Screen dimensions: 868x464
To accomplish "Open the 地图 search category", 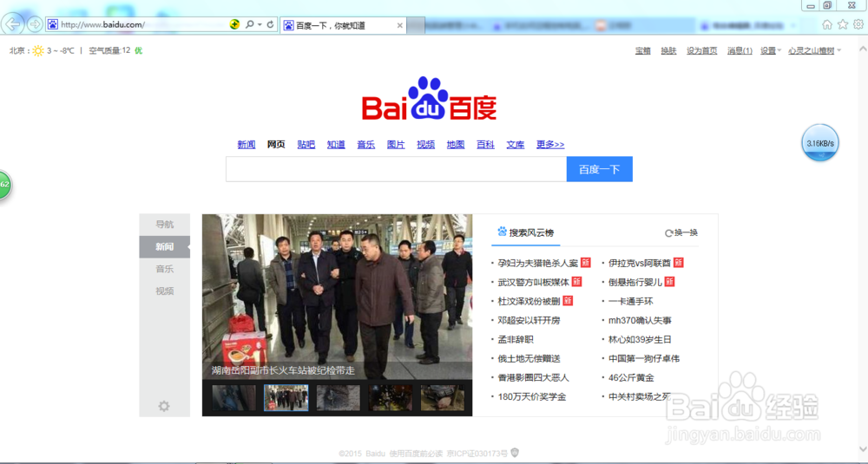I will click(455, 144).
